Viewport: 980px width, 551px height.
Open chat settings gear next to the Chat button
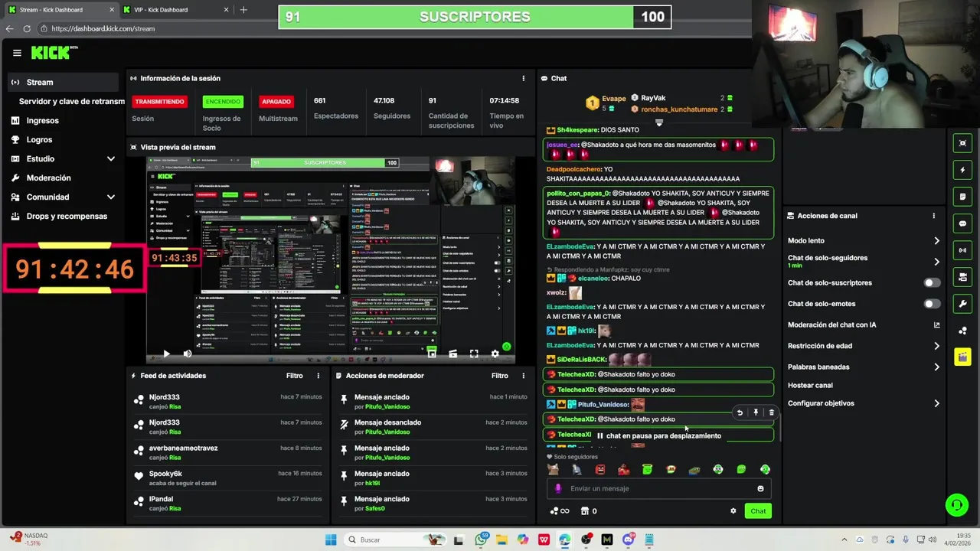(x=733, y=511)
